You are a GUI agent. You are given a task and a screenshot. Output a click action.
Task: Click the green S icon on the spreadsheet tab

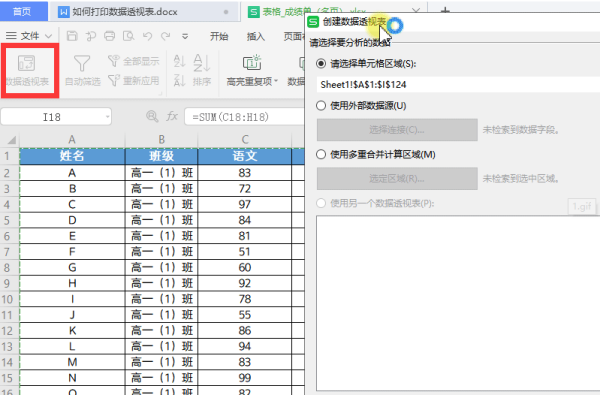(253, 12)
